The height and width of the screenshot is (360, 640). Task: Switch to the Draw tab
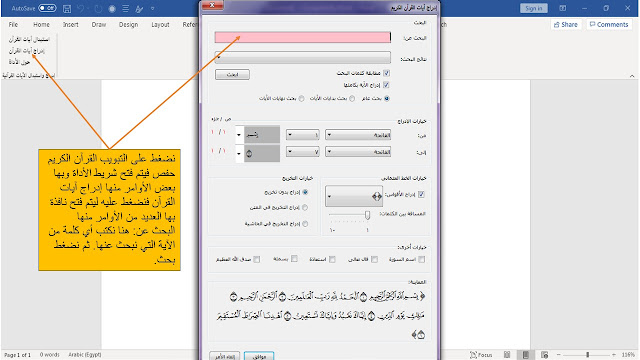coord(99,24)
